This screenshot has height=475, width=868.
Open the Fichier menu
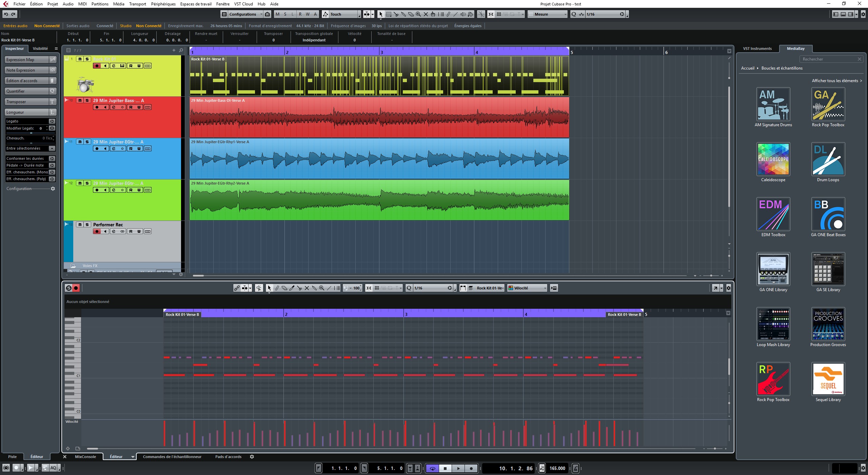click(19, 4)
